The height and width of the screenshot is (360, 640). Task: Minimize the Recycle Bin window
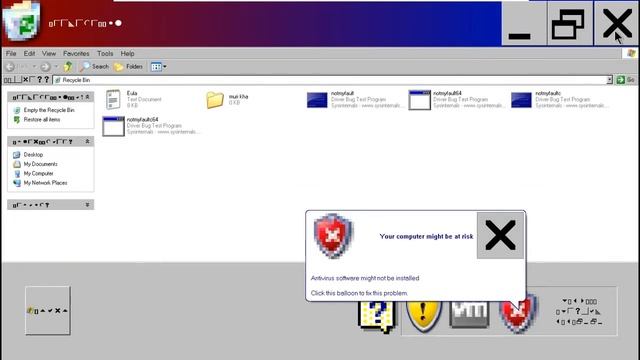524,23
